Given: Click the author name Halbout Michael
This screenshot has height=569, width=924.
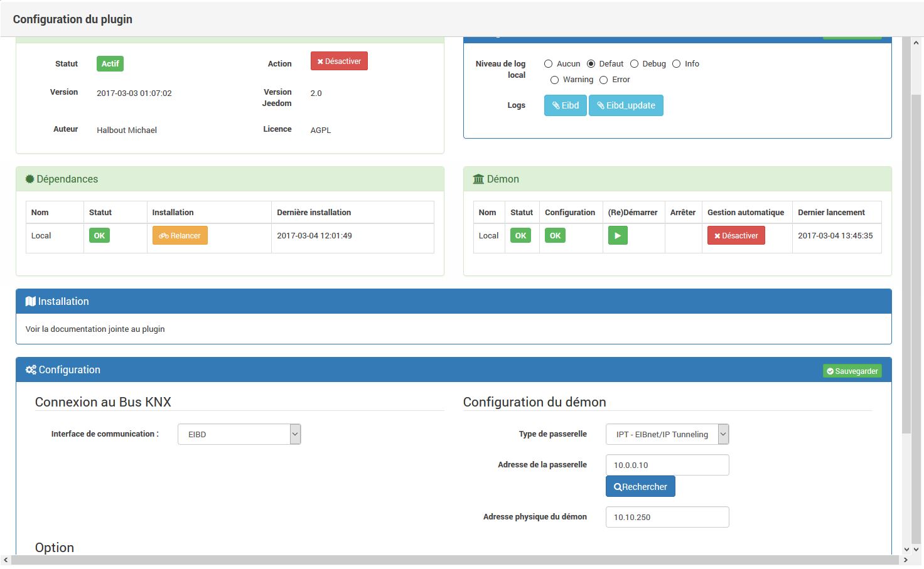Looking at the screenshot, I should point(127,130).
